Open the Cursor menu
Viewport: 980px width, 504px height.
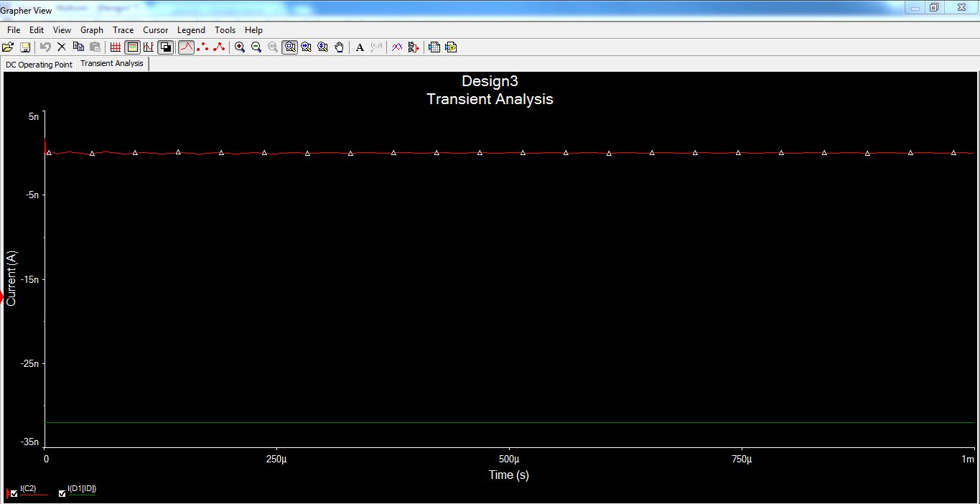pyautogui.click(x=156, y=30)
